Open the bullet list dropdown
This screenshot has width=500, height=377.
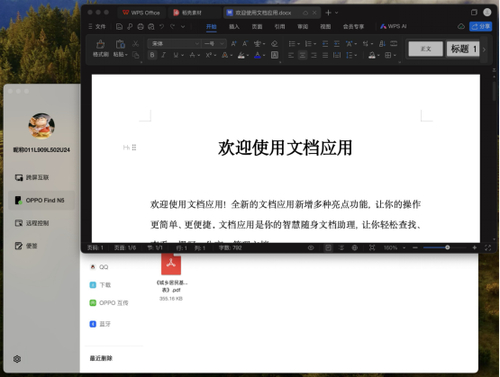pyautogui.click(x=299, y=44)
